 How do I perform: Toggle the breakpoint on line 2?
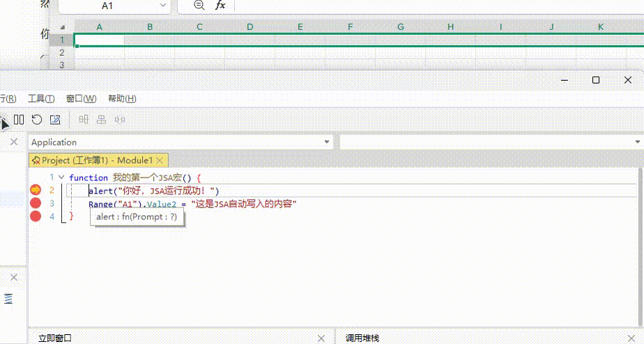click(36, 190)
